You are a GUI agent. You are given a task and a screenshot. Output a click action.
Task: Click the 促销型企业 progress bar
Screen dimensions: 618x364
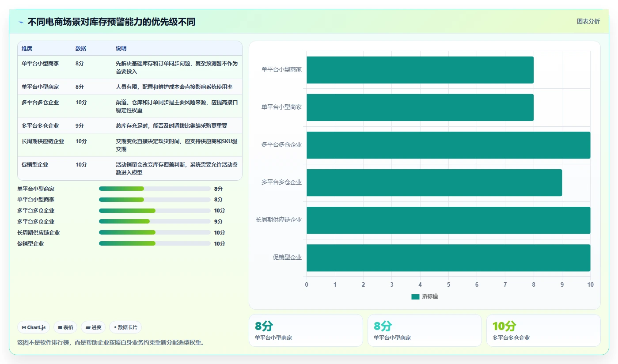[x=155, y=244]
